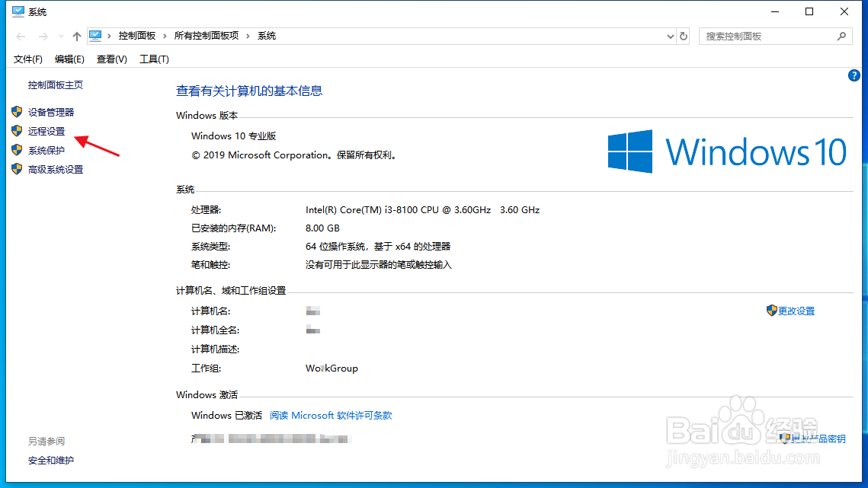Open the 工具(T) menu
The image size is (868, 488).
click(154, 59)
